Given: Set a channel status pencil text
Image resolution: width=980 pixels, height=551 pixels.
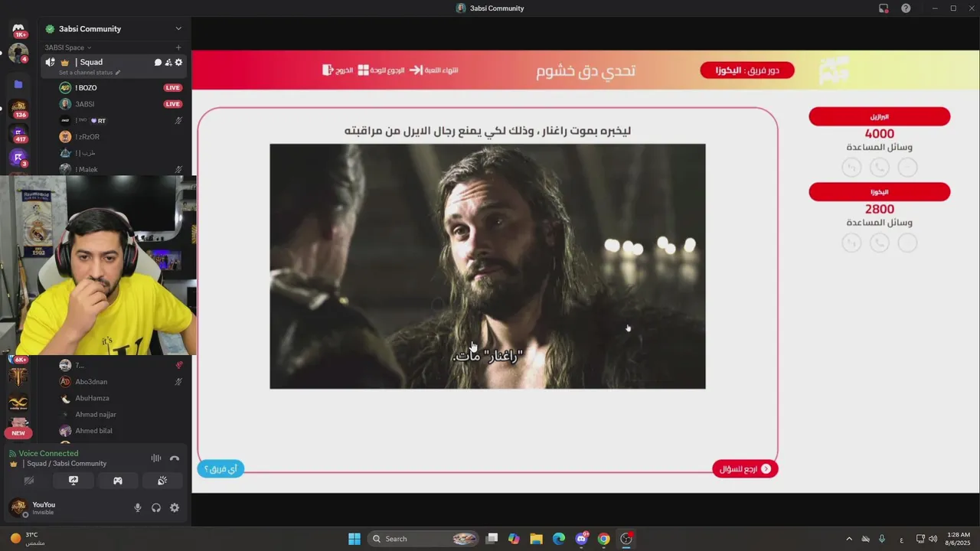Looking at the screenshot, I should (x=90, y=73).
